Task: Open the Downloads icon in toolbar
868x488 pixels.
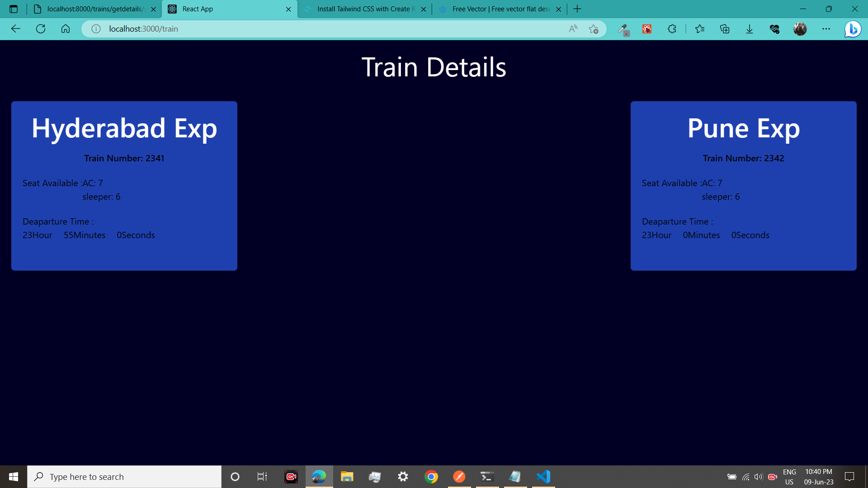Action: tap(750, 29)
